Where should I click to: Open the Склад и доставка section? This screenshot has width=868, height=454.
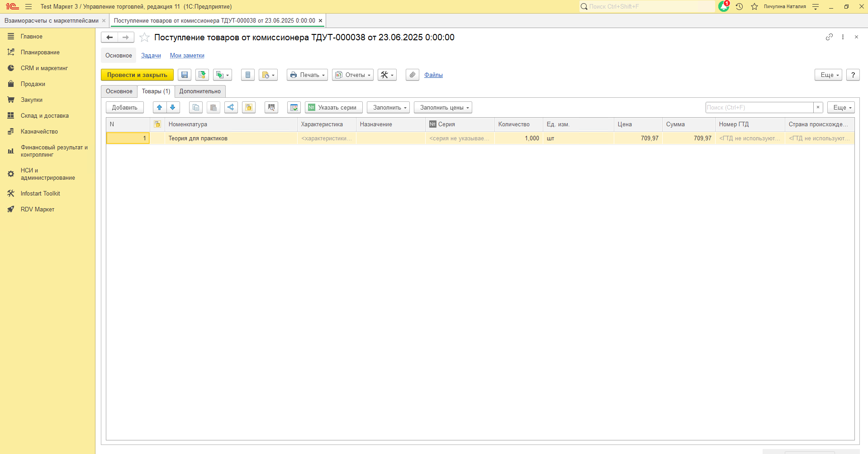tap(45, 115)
